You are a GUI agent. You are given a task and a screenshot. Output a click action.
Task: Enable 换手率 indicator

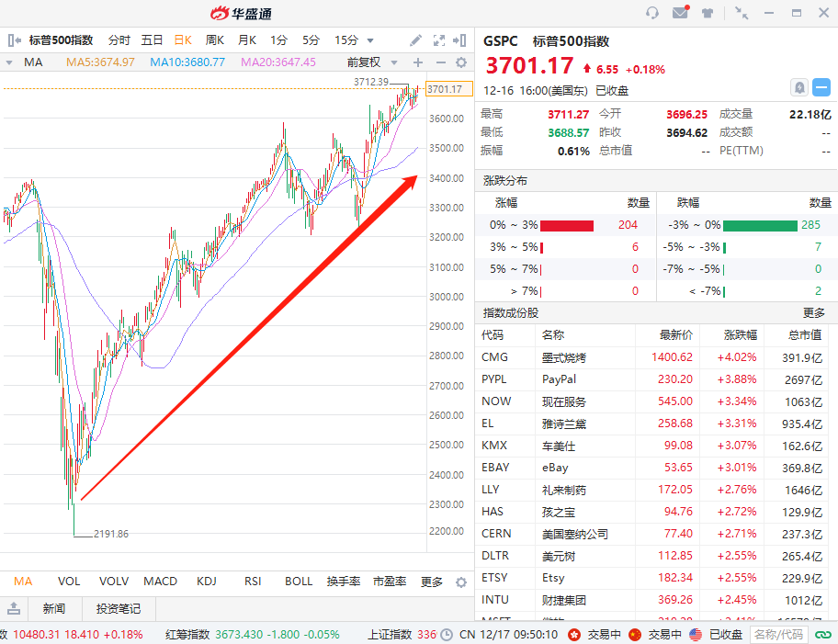pos(344,582)
